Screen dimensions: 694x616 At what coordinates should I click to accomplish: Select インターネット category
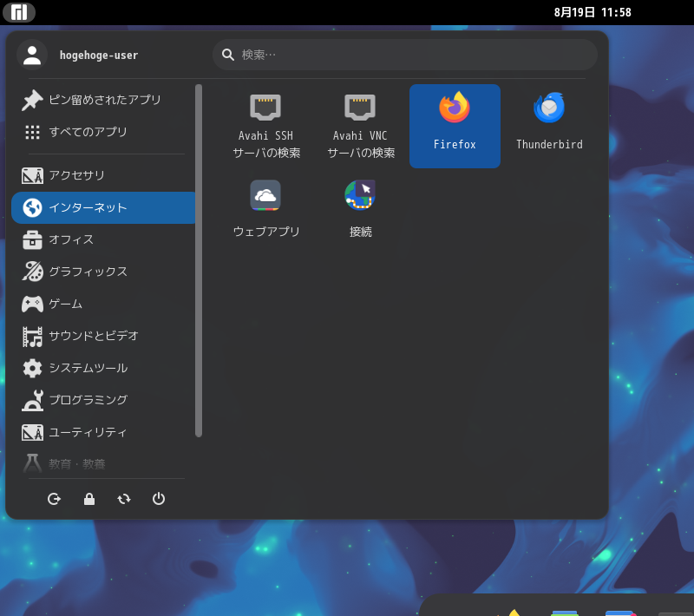coord(103,207)
